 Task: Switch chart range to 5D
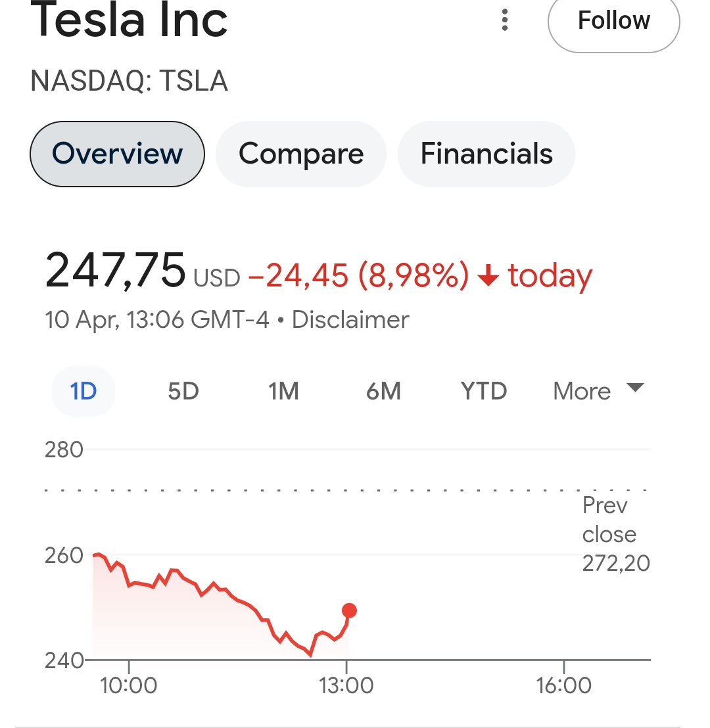(183, 391)
